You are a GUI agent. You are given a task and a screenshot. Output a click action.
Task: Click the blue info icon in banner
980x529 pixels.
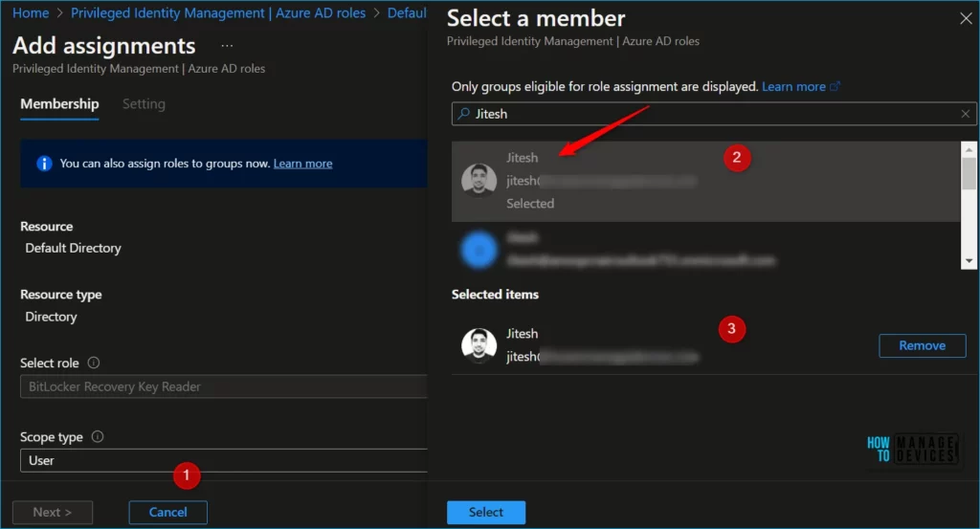[44, 164]
